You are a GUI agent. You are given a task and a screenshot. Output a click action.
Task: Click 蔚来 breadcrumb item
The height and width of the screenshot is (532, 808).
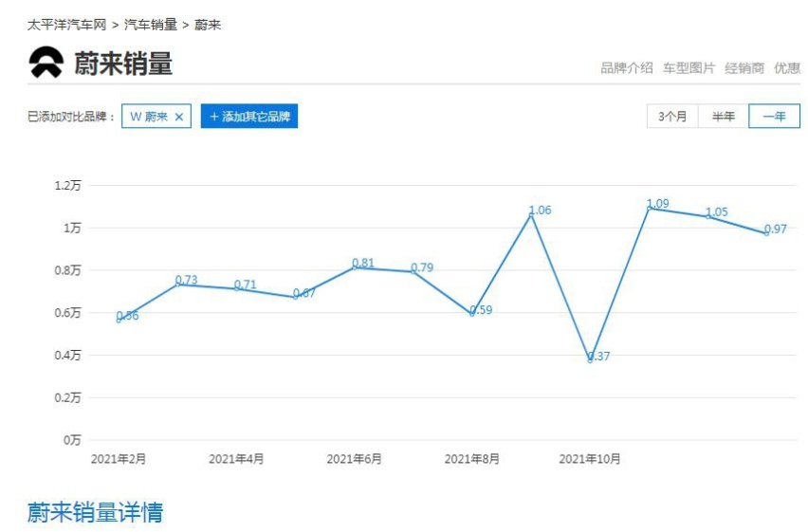(x=208, y=25)
